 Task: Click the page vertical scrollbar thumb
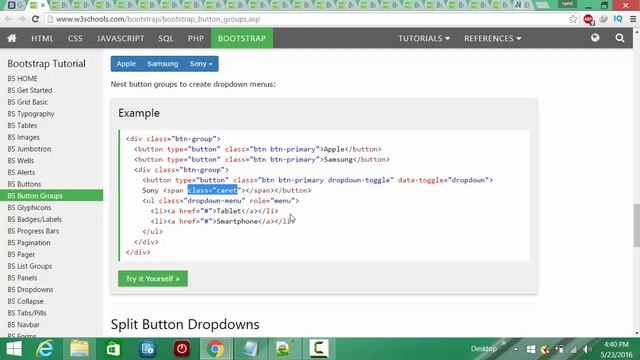click(x=636, y=225)
